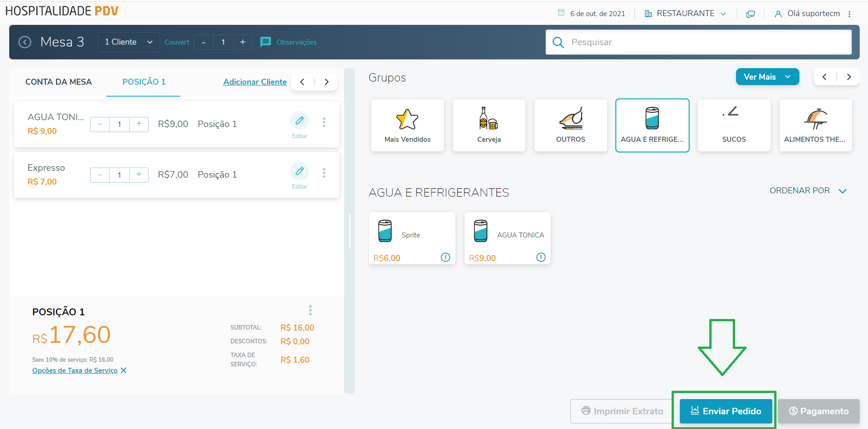
Task: Open Opções de Taxa de Serviço link
Action: [75, 371]
